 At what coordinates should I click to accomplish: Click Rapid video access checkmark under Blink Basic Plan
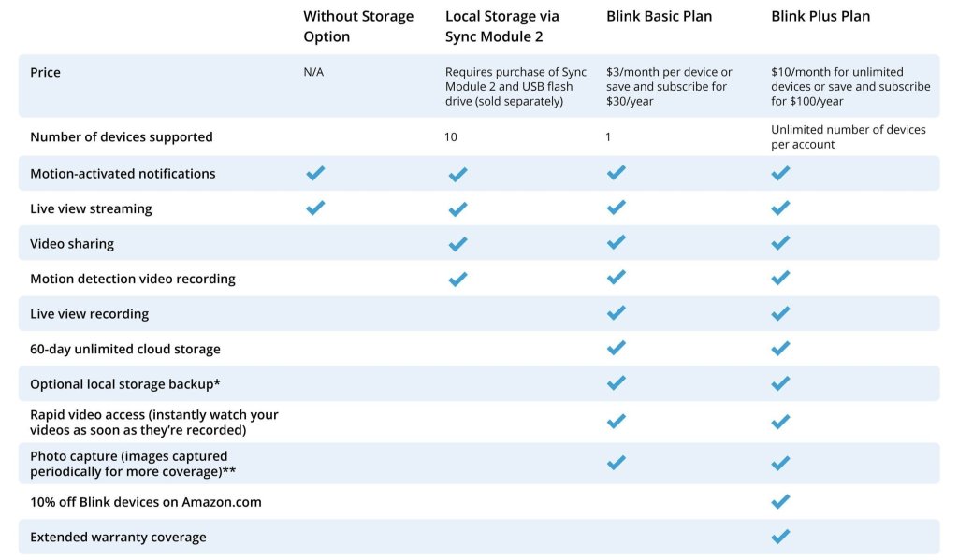coord(616,422)
